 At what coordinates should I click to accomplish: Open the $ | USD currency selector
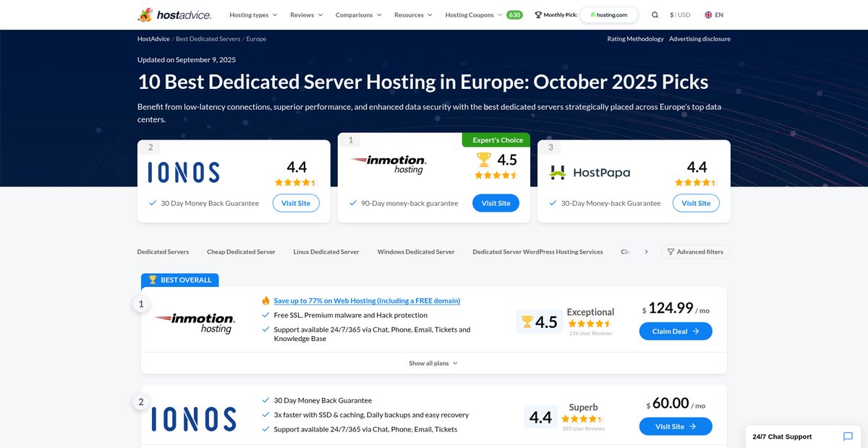tap(680, 14)
